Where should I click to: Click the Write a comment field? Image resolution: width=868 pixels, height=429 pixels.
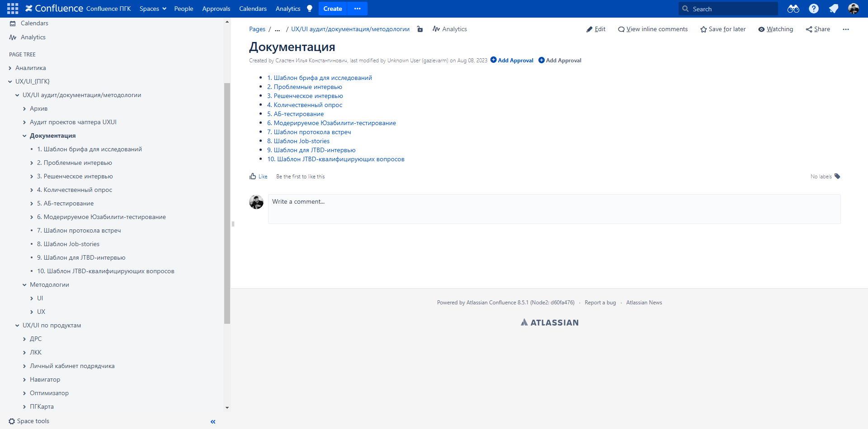click(x=554, y=209)
